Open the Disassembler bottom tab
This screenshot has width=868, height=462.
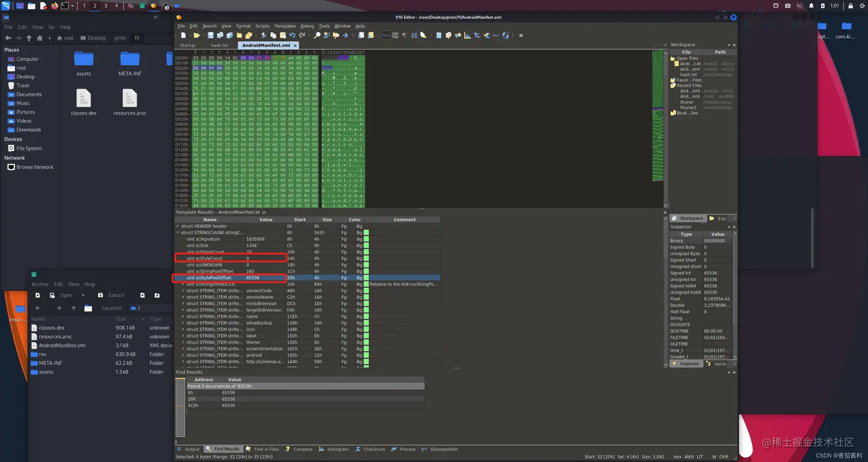click(x=440, y=449)
